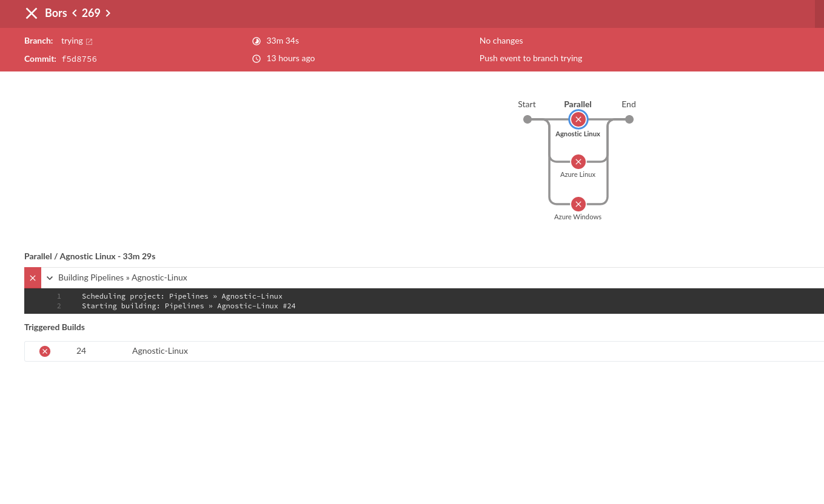
Task: Go to the next build with the right chevron
Action: coord(108,13)
